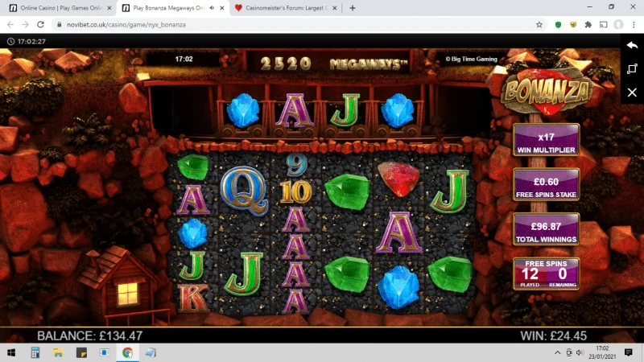Click the blue 9 symbol
Screen dimensions: 644x362
[296, 165]
